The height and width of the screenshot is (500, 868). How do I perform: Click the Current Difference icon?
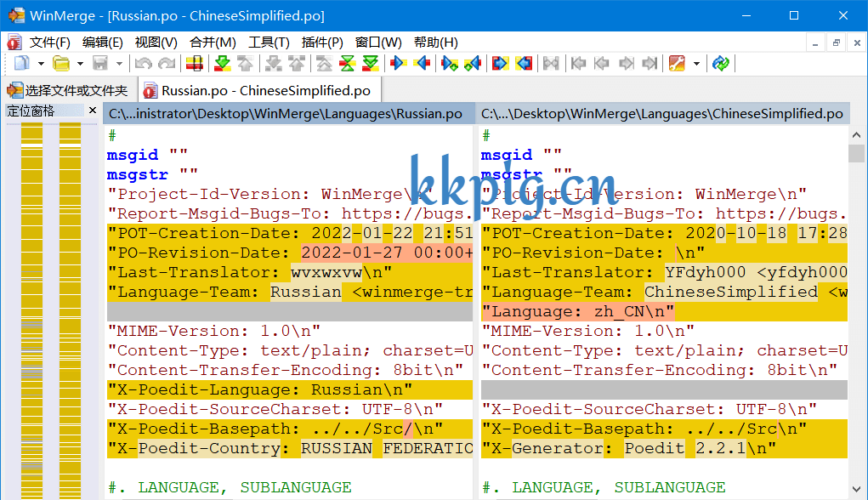[347, 64]
